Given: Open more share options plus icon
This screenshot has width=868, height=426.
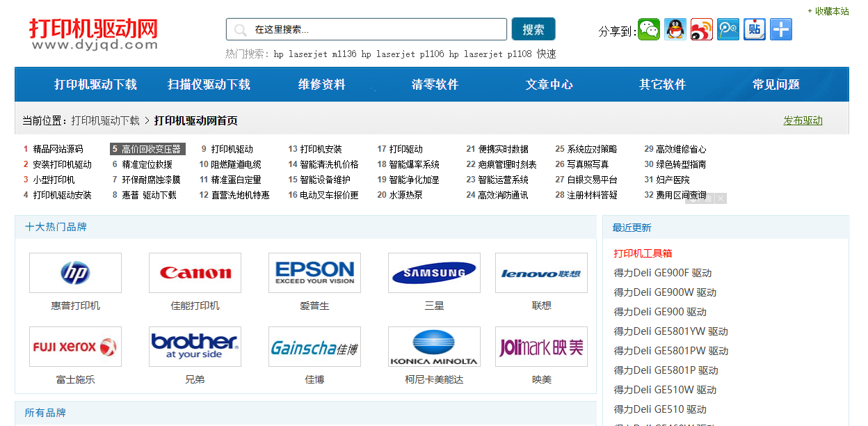Looking at the screenshot, I should tap(781, 29).
